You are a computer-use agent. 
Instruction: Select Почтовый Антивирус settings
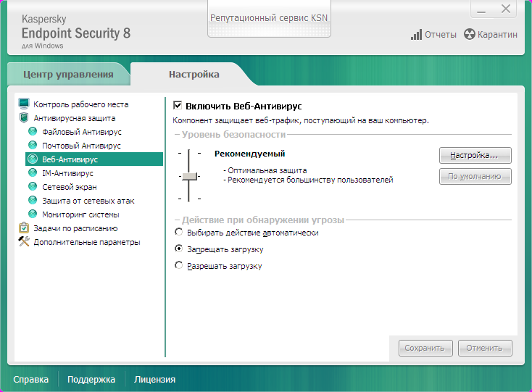coord(81,146)
